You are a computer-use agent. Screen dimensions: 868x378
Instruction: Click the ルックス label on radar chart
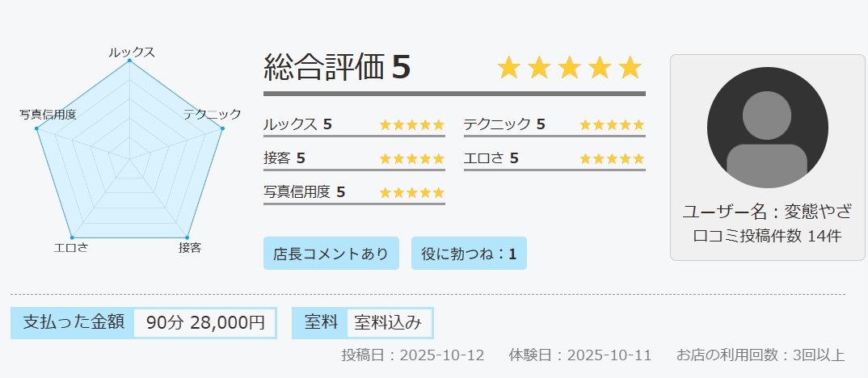(131, 52)
